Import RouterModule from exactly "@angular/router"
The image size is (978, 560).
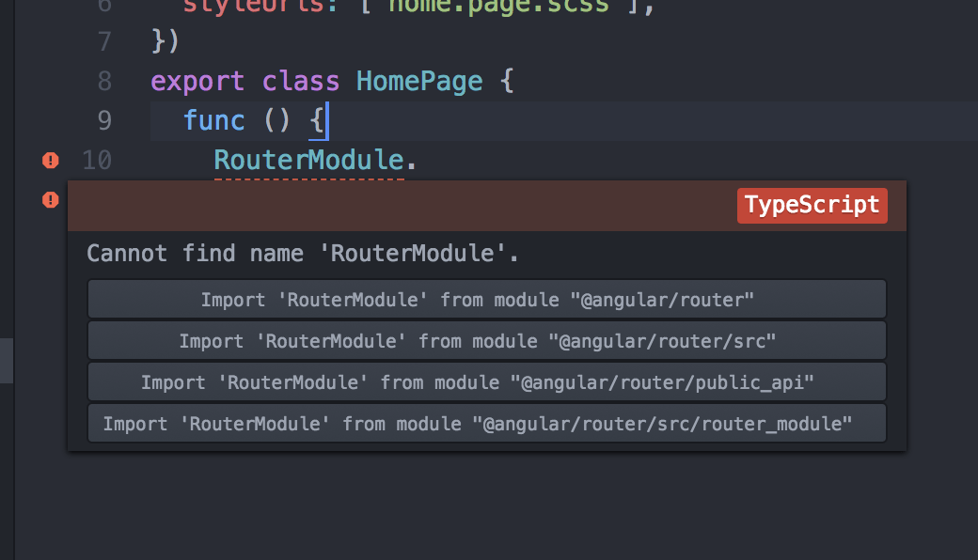(x=486, y=300)
